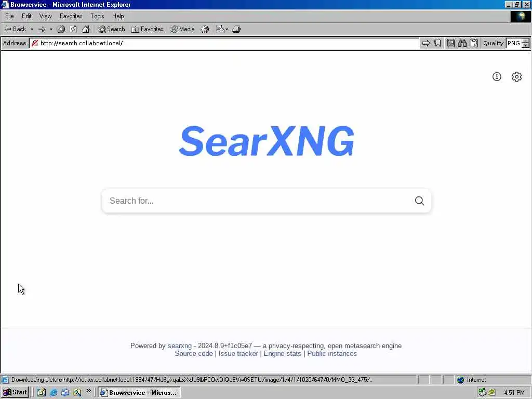Screen dimensions: 532x399
Task: Open the Media pane toolbar button
Action: [182, 29]
